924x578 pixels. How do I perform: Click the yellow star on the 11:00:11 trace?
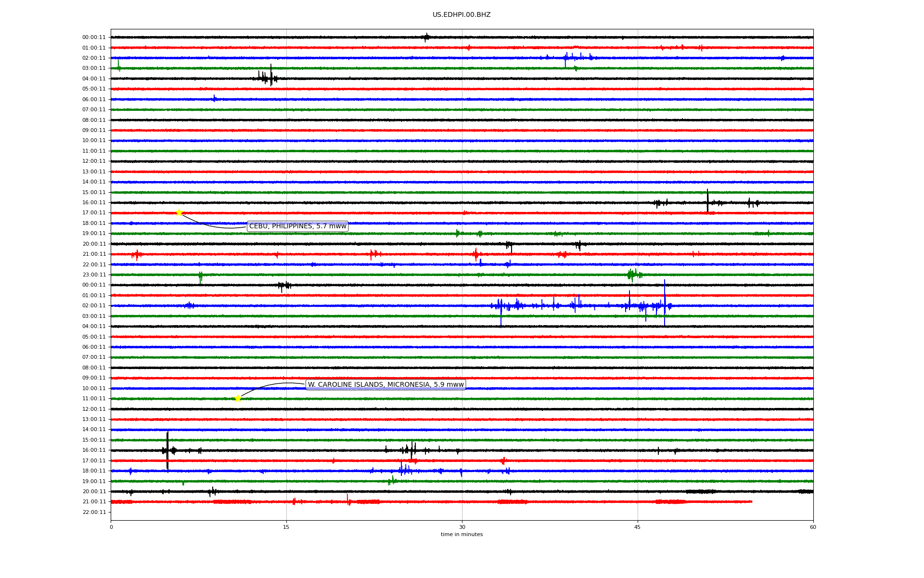pyautogui.click(x=237, y=399)
